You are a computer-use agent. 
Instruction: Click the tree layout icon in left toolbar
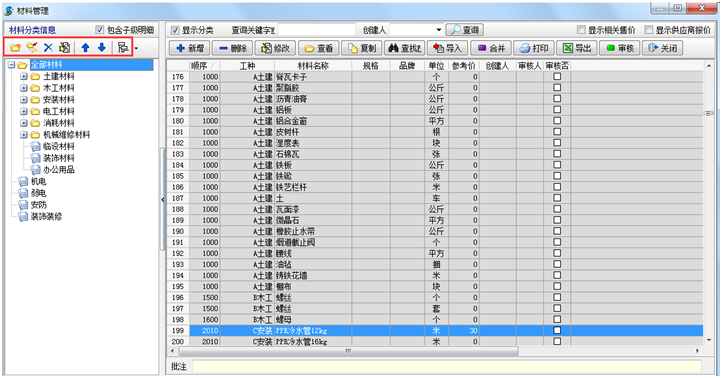[122, 47]
